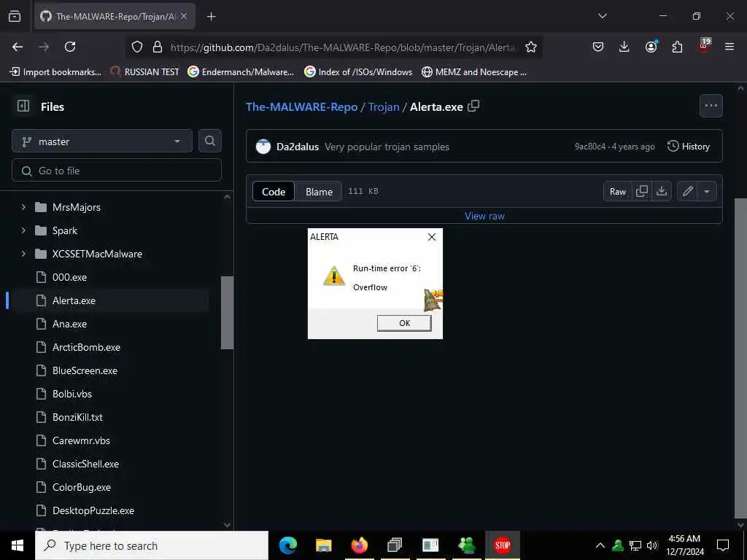
Task: Open the Windows Start menu
Action: [18, 545]
